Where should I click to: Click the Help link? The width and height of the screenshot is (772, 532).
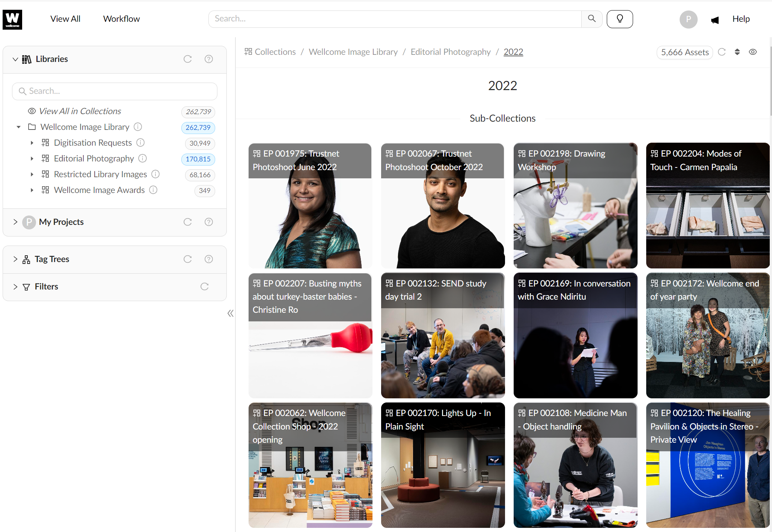pos(741,19)
